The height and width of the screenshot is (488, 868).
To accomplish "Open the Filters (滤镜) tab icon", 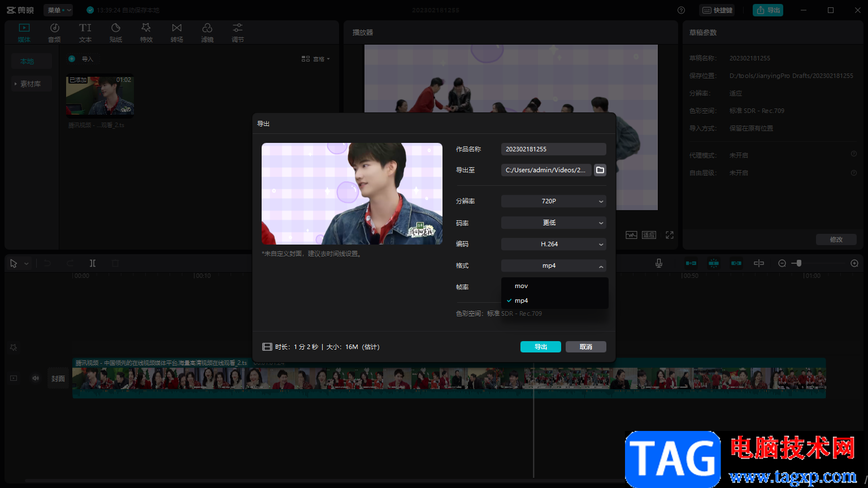I will [x=207, y=28].
